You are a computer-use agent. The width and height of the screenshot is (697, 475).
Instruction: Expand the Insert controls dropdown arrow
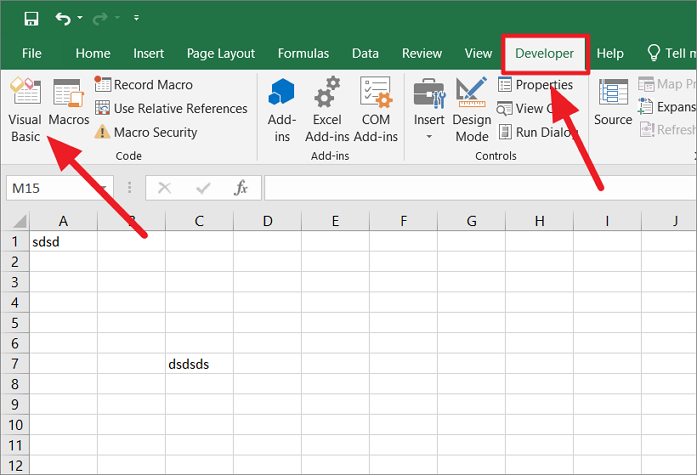[429, 137]
